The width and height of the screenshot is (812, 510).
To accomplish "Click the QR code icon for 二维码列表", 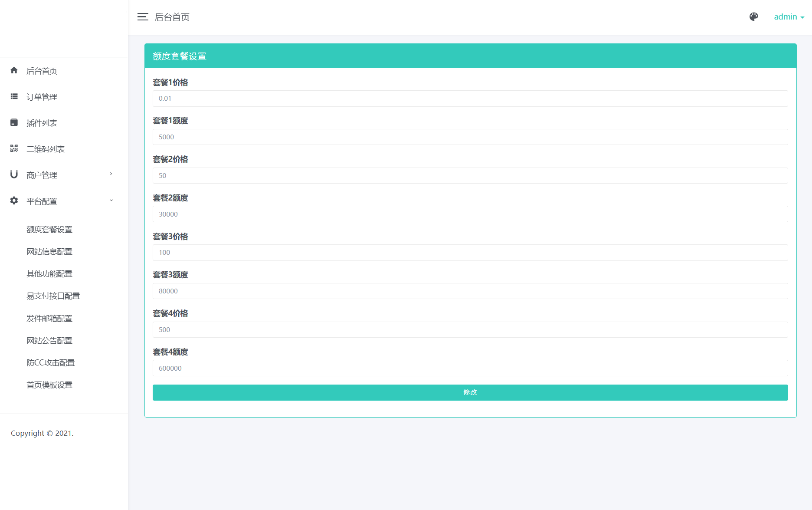I will 14,148.
